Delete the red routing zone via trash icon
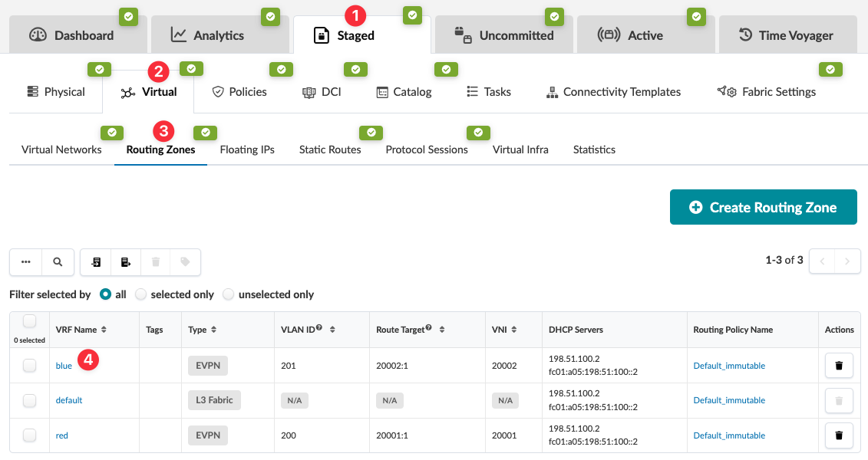Viewport: 868px width, 460px height. (x=838, y=435)
